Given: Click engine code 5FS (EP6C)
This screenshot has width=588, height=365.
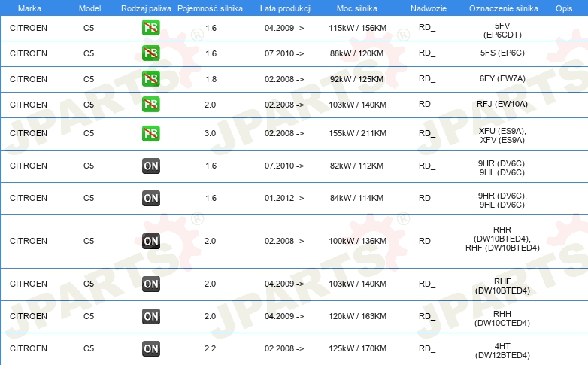Looking at the screenshot, I should tap(502, 53).
